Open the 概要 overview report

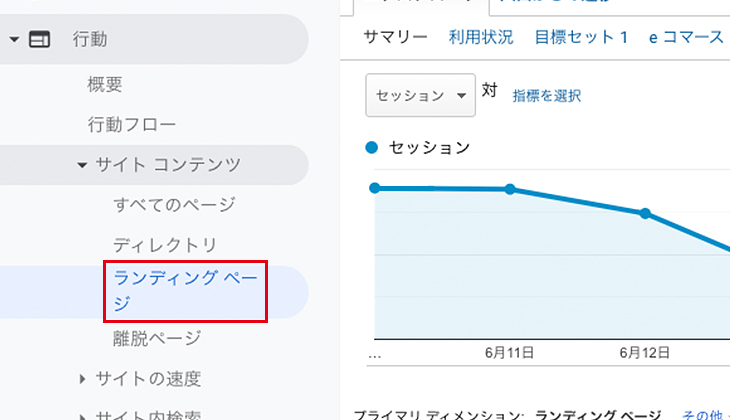[105, 85]
